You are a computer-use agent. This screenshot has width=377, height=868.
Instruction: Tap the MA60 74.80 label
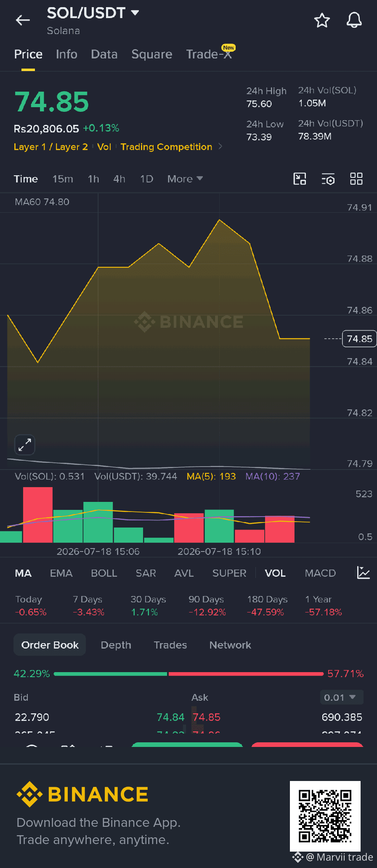(x=42, y=202)
